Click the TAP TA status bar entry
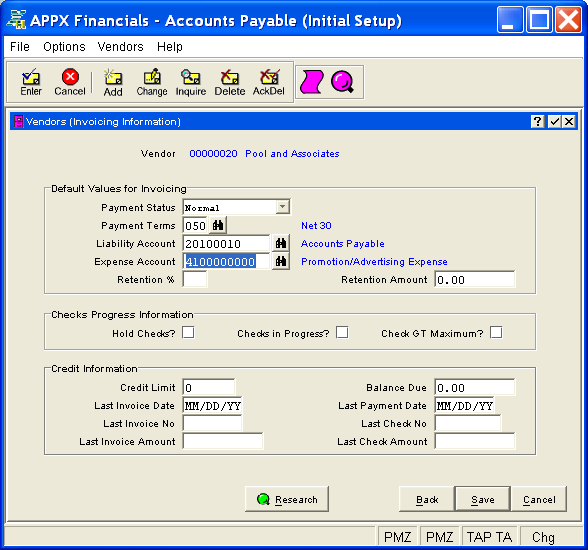Screen dimensions: 588x550 tap(489, 537)
